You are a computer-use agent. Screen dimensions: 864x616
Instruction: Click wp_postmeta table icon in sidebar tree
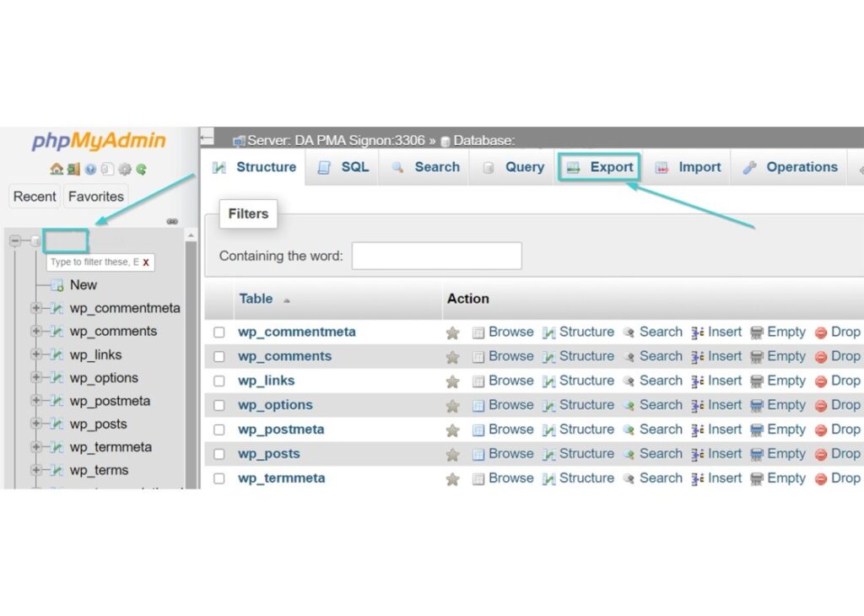pyautogui.click(x=57, y=401)
